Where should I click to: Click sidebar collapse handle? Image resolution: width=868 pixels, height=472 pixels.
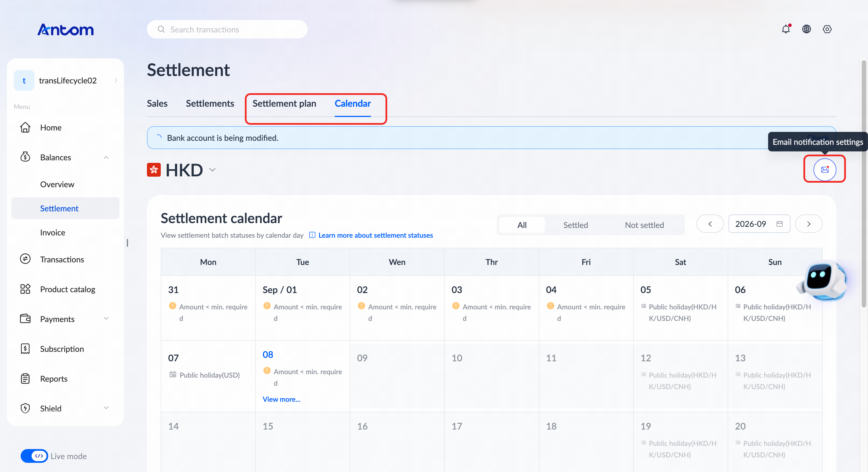click(x=127, y=242)
